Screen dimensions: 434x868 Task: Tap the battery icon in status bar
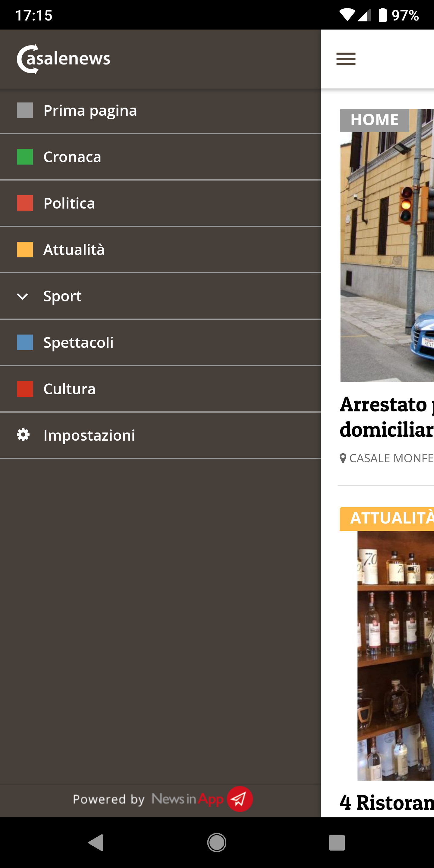tap(383, 15)
